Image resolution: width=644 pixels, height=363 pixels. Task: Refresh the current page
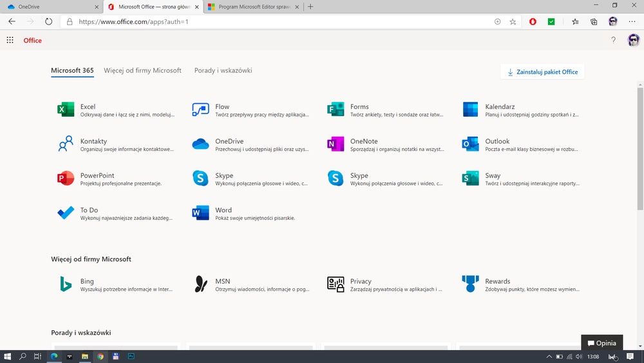click(48, 21)
